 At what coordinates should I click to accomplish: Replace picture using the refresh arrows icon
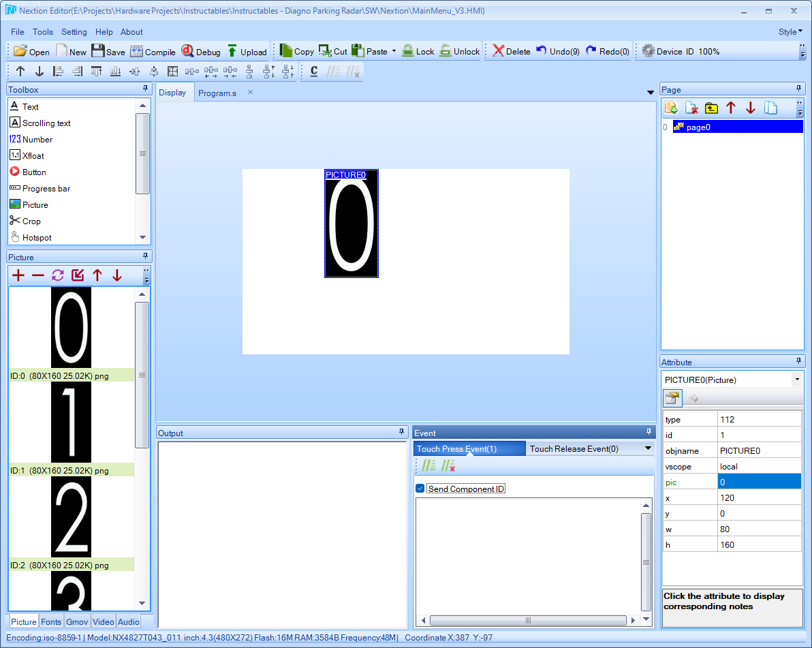point(57,275)
